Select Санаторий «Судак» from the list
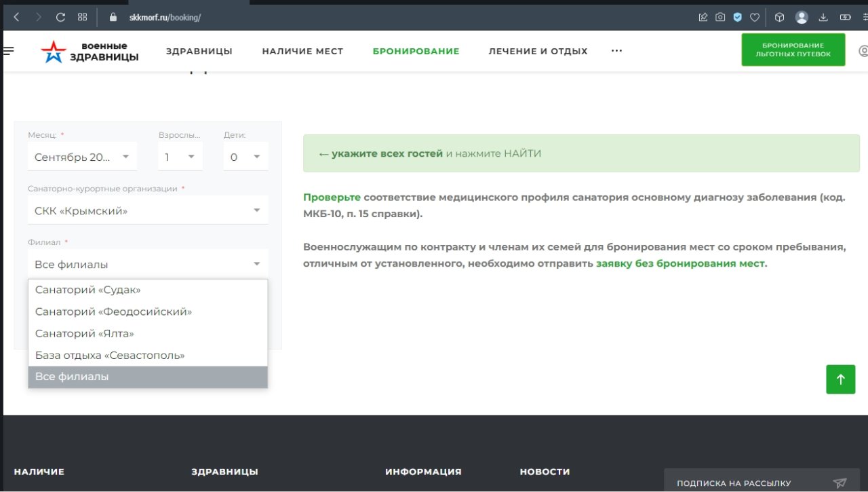This screenshot has height=492, width=868. [x=88, y=290]
